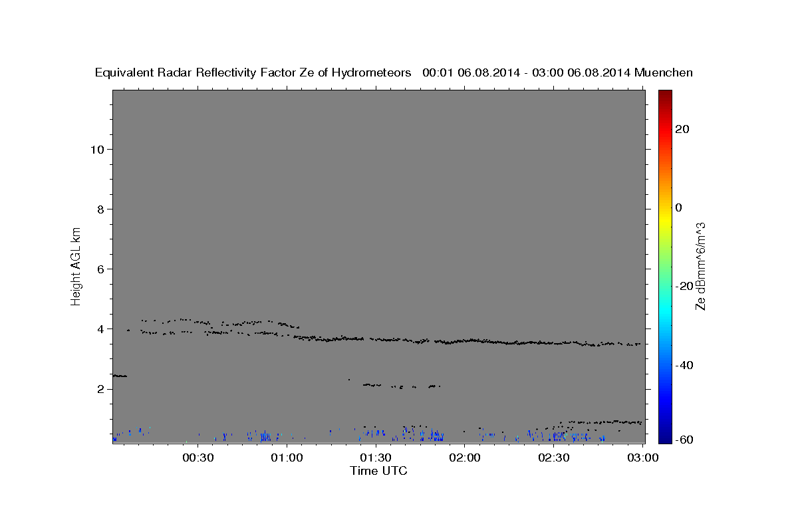Click the plot title 'Equivalent Radar Reflectivity Factor'
The height and width of the screenshot is (532, 798).
point(196,72)
